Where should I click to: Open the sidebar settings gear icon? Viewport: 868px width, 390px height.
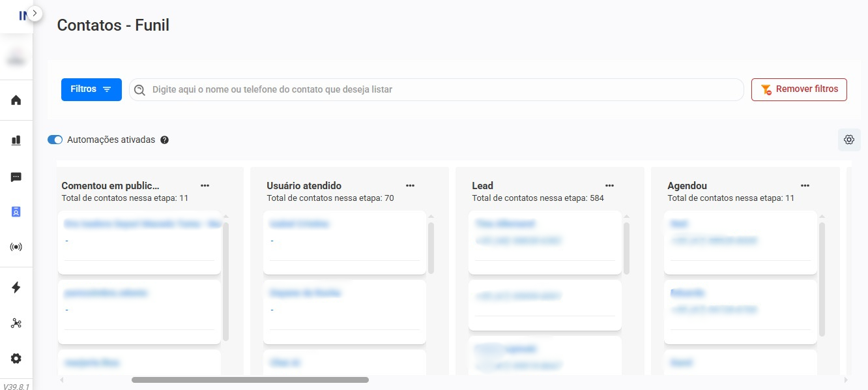(16, 359)
